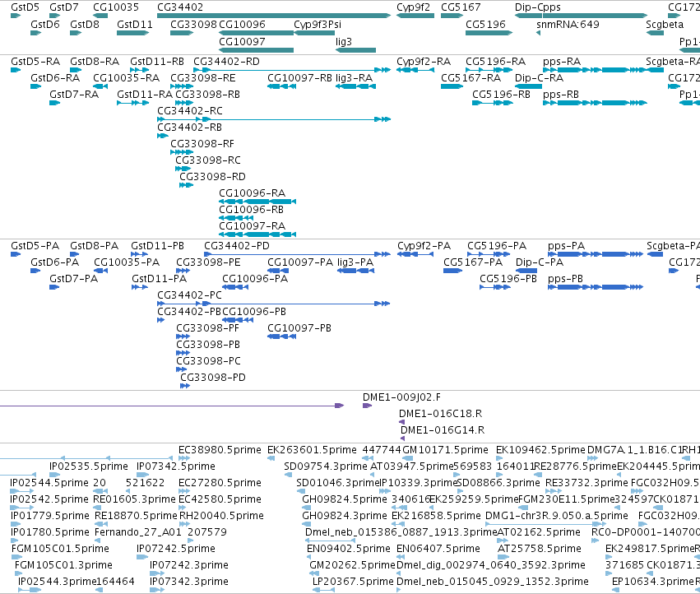This screenshot has height=594, width=700.
Task: Select the GstD5 gene arrow glyph
Action: point(16,16)
